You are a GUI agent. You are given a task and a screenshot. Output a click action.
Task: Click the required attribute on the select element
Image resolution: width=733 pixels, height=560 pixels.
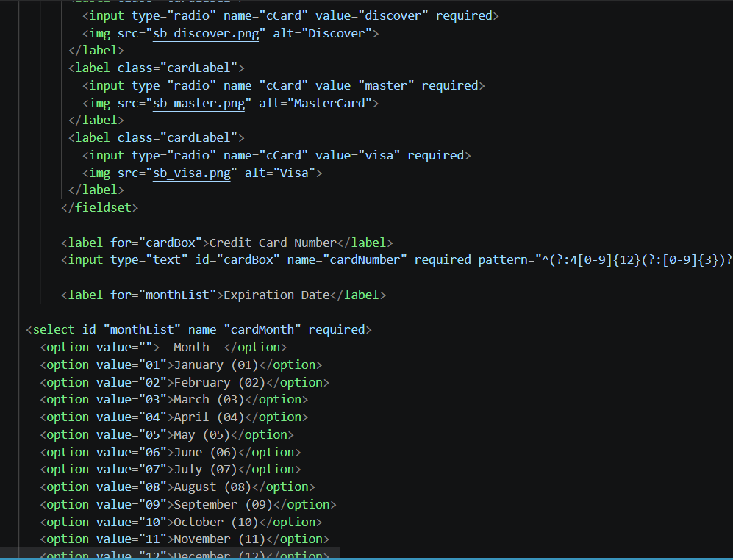[x=337, y=329]
